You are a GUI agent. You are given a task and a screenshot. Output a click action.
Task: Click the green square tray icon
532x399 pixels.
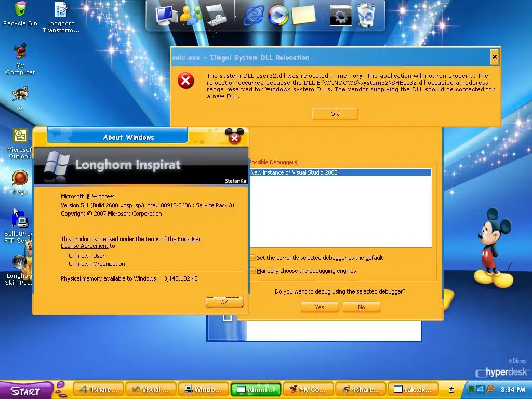click(x=471, y=389)
